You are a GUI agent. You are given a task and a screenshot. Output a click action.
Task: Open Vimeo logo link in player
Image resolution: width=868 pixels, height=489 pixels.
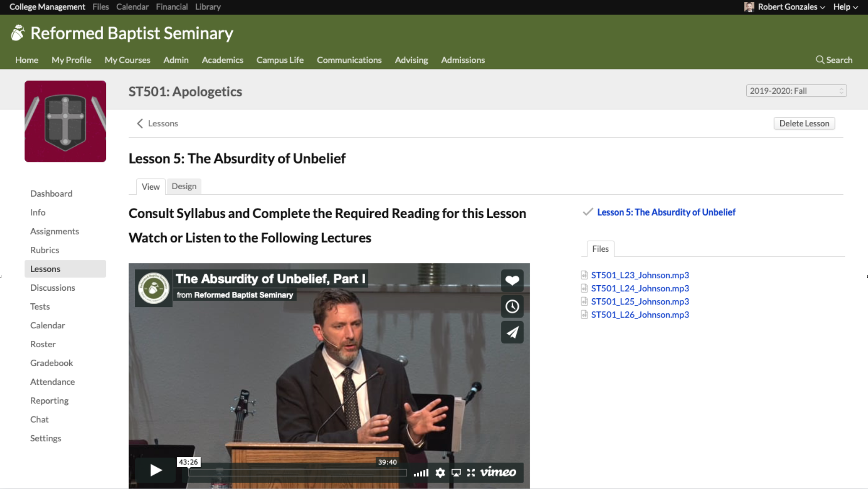(498, 472)
